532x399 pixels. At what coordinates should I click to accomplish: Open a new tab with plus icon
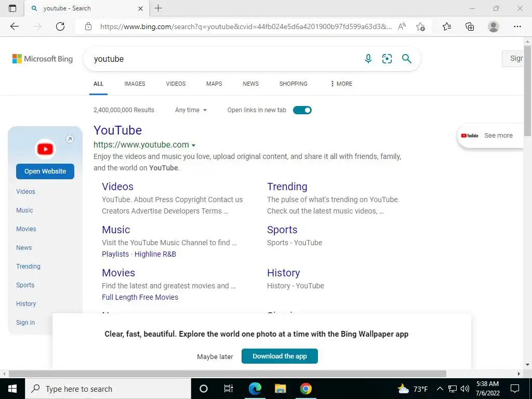(158, 8)
